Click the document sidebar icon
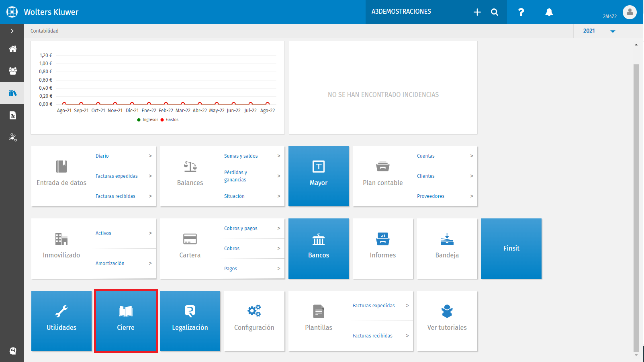Image resolution: width=644 pixels, height=362 pixels. click(x=12, y=115)
